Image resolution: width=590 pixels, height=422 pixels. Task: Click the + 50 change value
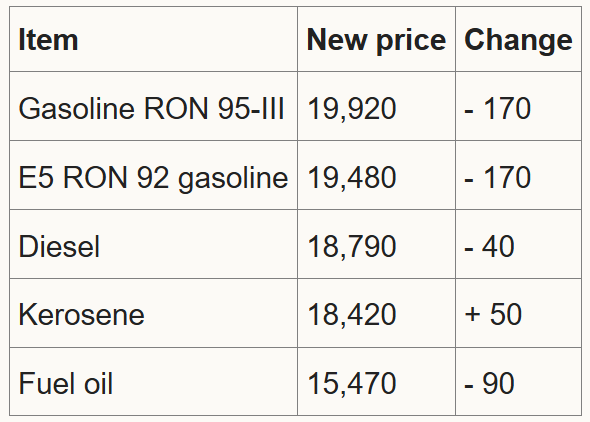[x=518, y=313]
